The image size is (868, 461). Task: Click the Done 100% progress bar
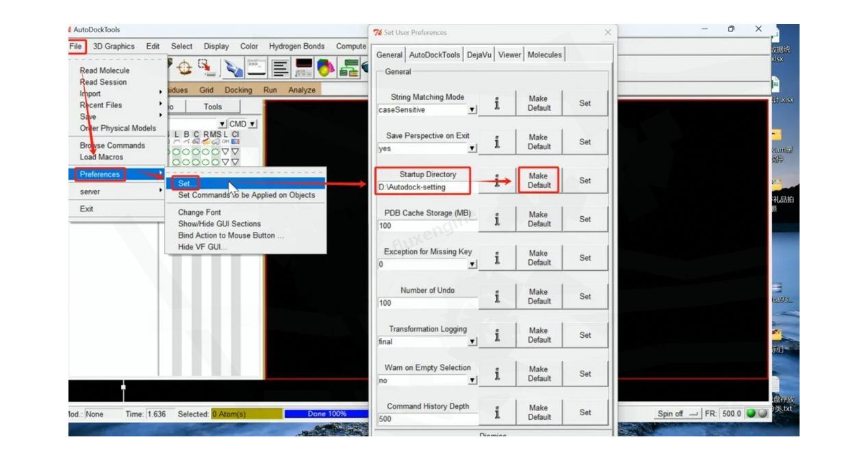pos(326,414)
